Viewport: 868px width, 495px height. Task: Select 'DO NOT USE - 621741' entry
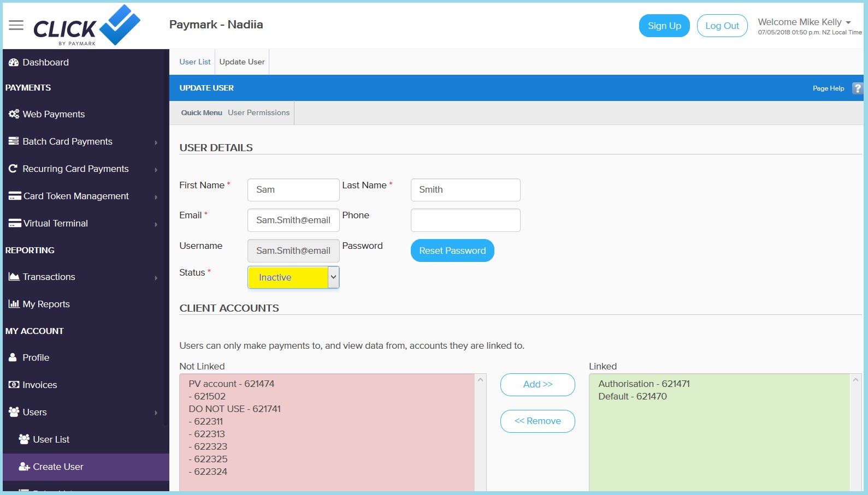click(235, 409)
